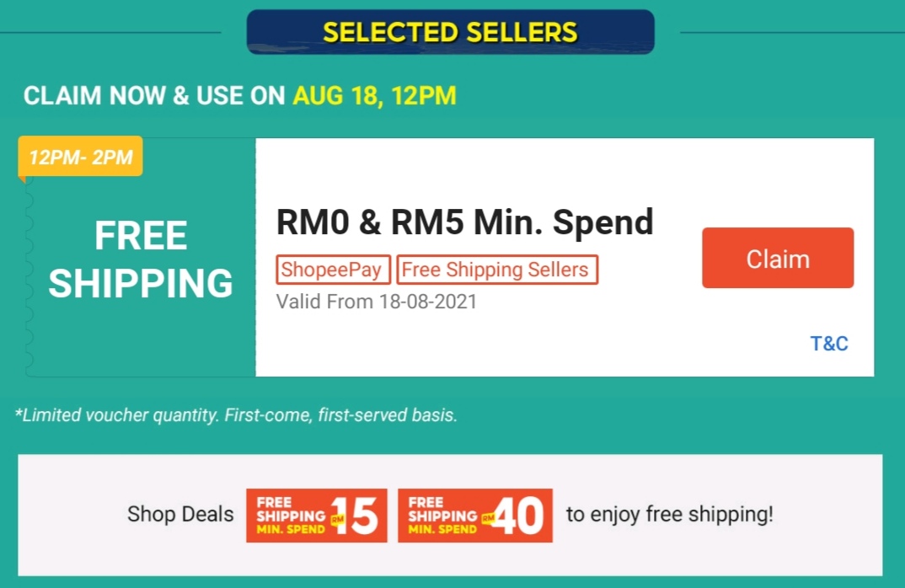This screenshot has width=905, height=588.
Task: Tap the teal FREE SHIPPING voucher stub
Action: pos(141,259)
